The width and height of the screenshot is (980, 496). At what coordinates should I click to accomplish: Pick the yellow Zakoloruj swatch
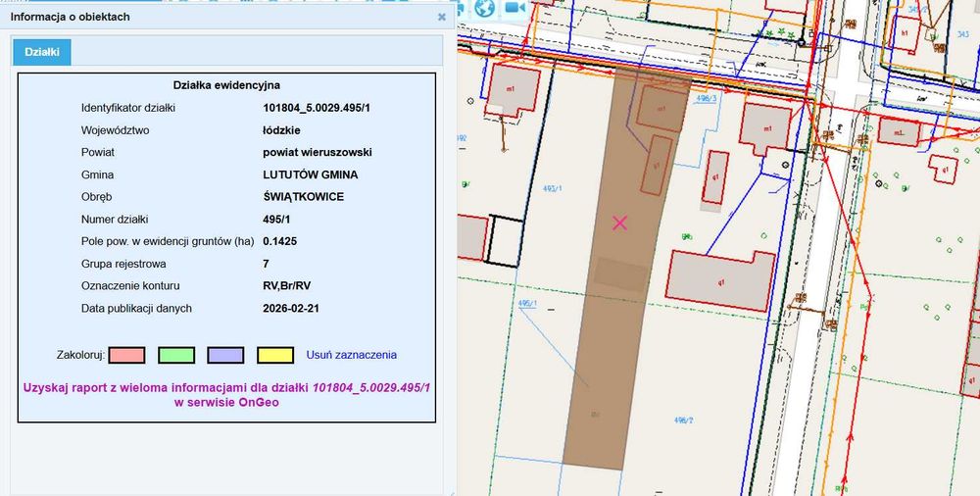[275, 355]
